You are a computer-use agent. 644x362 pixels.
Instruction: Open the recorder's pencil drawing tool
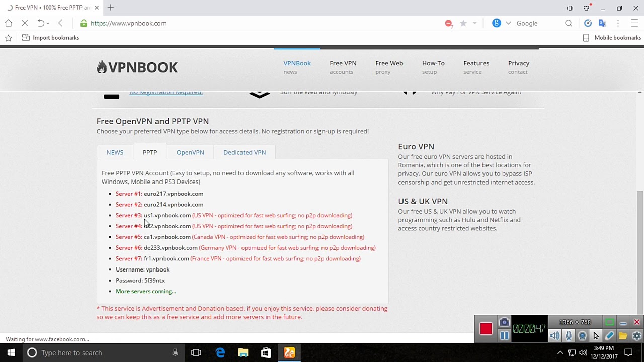click(609, 336)
